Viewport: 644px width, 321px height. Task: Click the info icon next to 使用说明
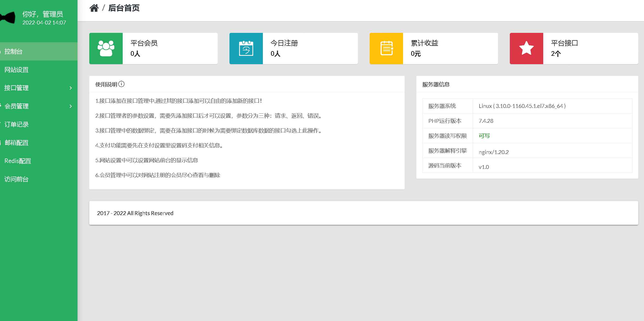pos(121,84)
